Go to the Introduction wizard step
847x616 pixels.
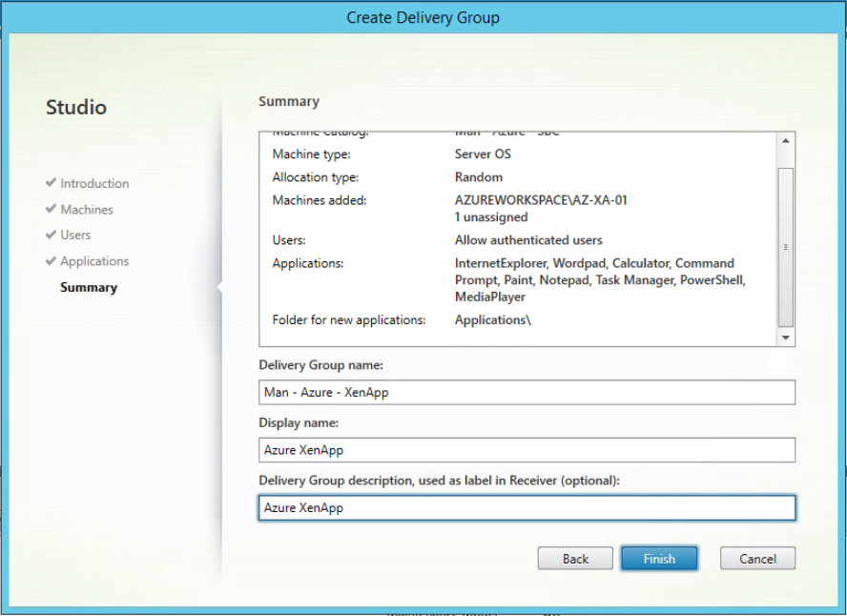coord(94,183)
